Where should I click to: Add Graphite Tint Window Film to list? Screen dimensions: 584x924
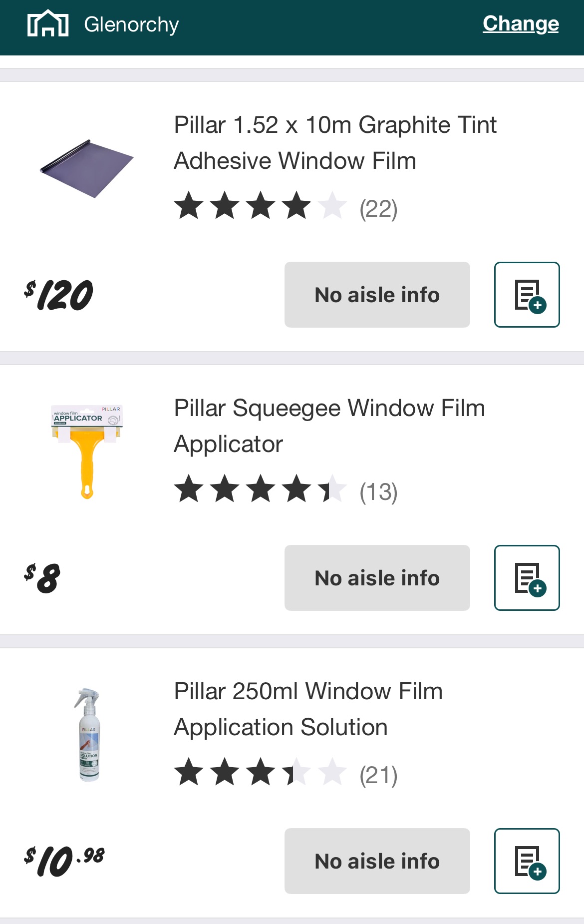pos(527,295)
